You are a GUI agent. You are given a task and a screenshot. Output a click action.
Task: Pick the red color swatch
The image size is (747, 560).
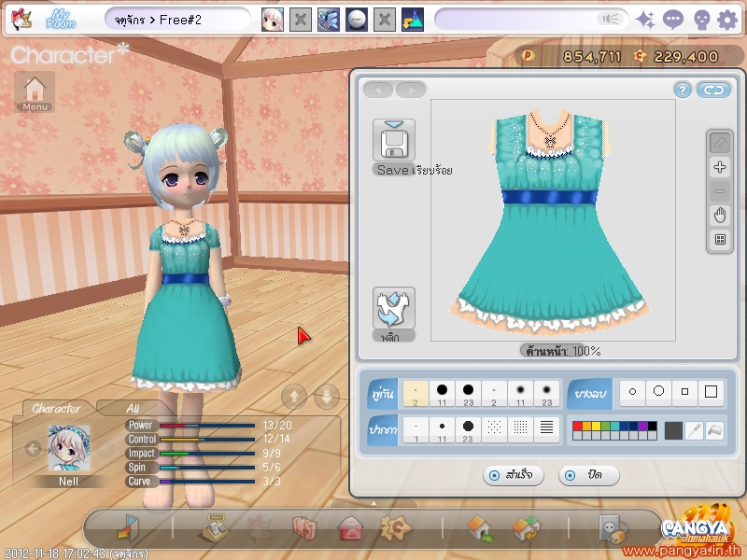(x=577, y=426)
